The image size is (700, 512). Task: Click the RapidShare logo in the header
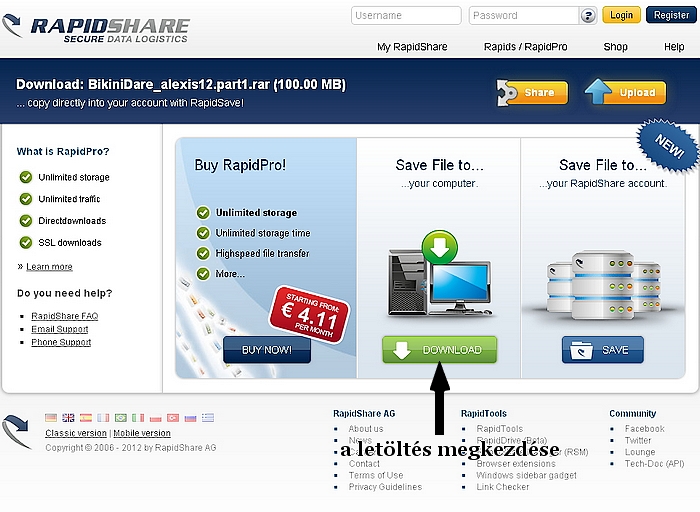[x=96, y=29]
